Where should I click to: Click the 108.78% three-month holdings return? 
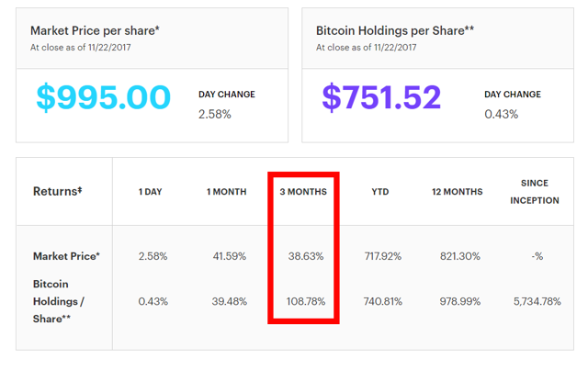point(306,301)
